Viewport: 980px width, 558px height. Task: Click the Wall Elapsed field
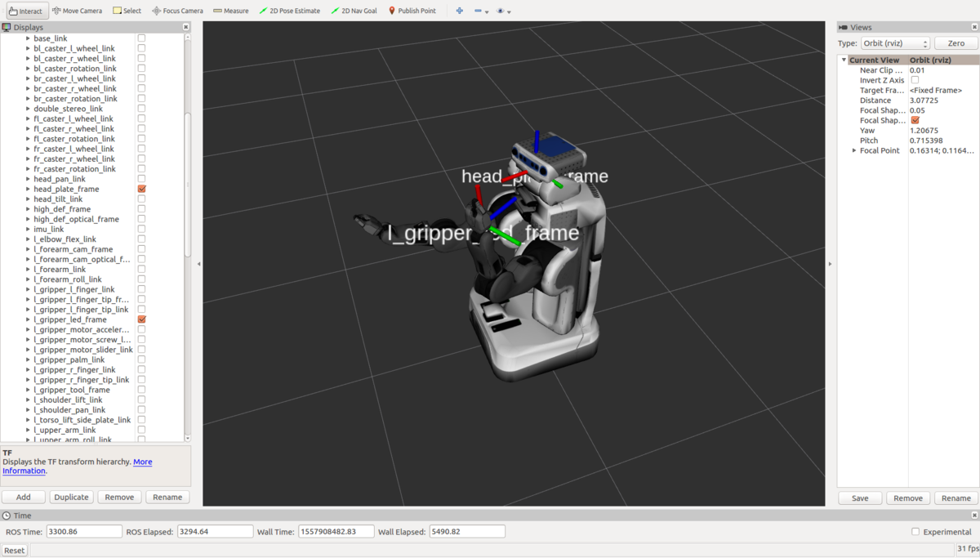click(x=467, y=532)
